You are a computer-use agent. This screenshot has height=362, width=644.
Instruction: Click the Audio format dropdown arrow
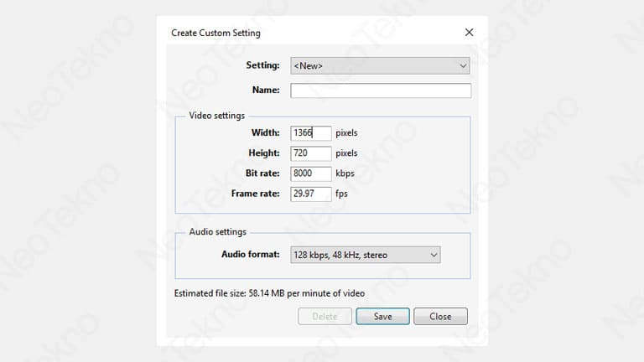click(433, 255)
